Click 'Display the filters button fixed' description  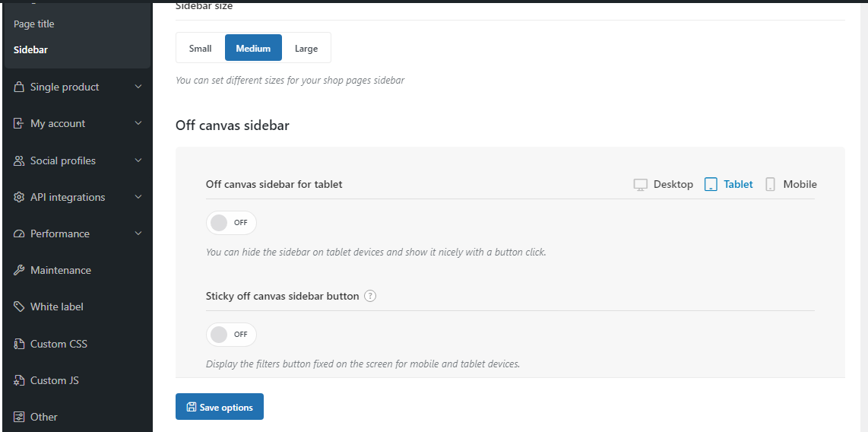tap(363, 364)
